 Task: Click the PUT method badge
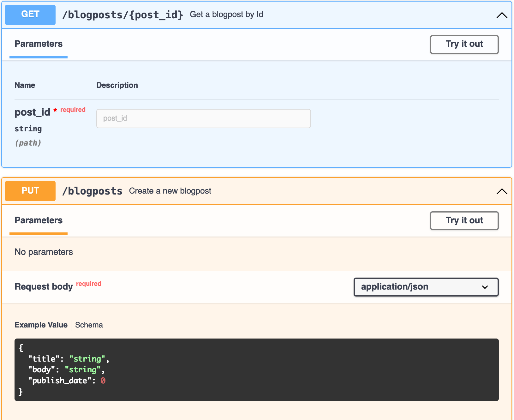coord(30,191)
